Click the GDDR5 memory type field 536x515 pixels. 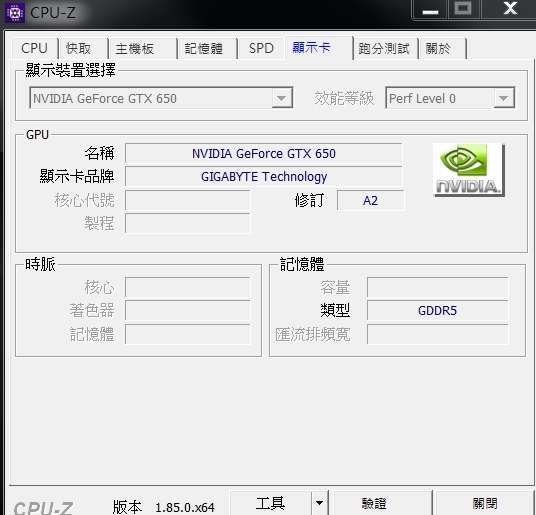pos(438,310)
